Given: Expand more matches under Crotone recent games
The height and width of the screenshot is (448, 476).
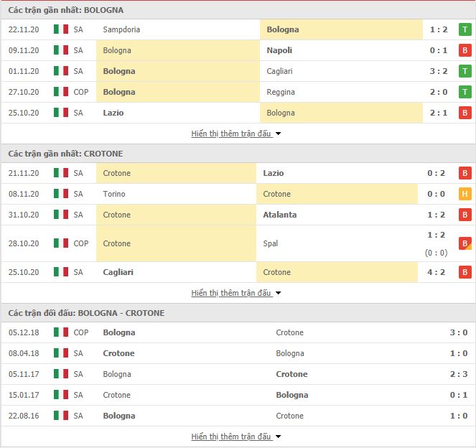Looking at the screenshot, I should click(x=236, y=293).
